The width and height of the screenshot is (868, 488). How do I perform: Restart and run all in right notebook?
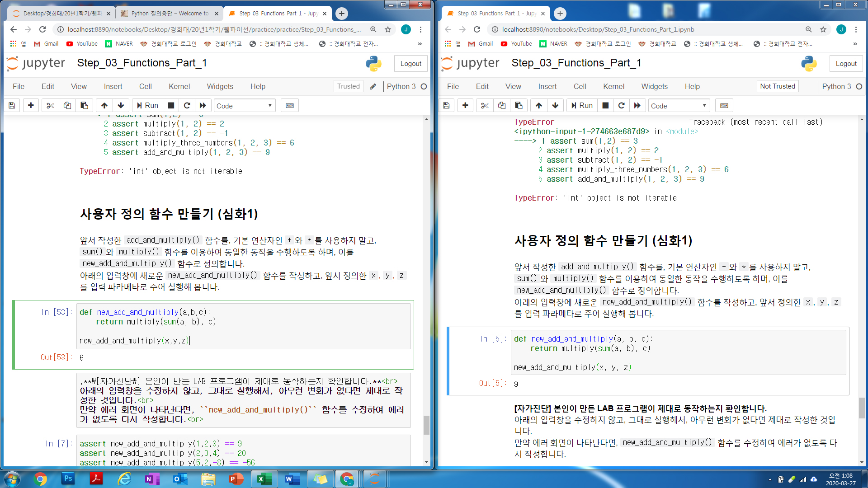coord(637,105)
